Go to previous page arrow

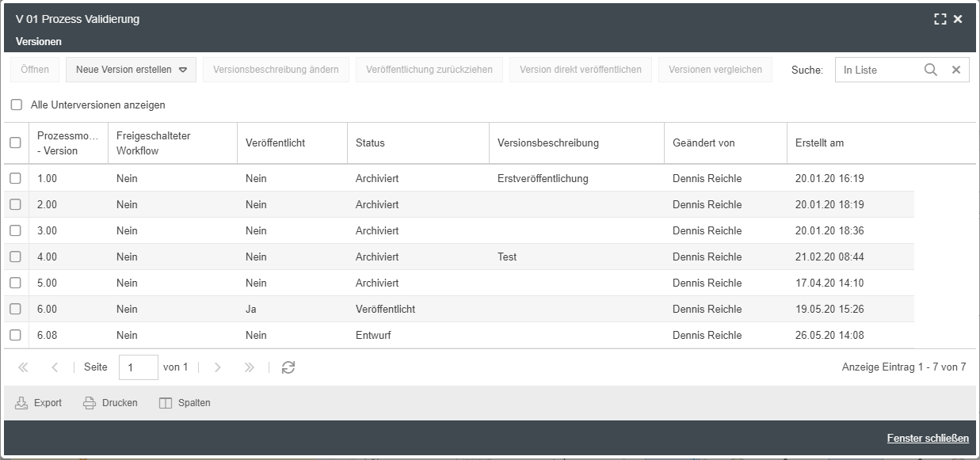(x=55, y=367)
